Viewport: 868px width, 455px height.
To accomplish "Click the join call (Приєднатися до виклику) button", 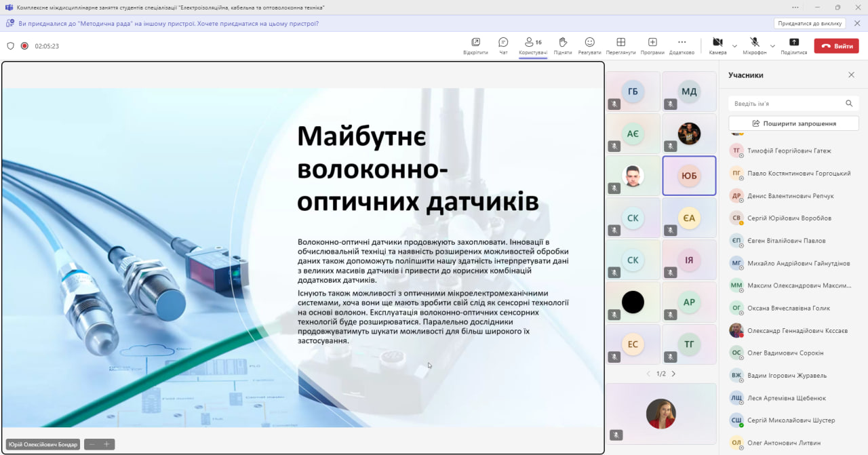I will click(x=810, y=23).
